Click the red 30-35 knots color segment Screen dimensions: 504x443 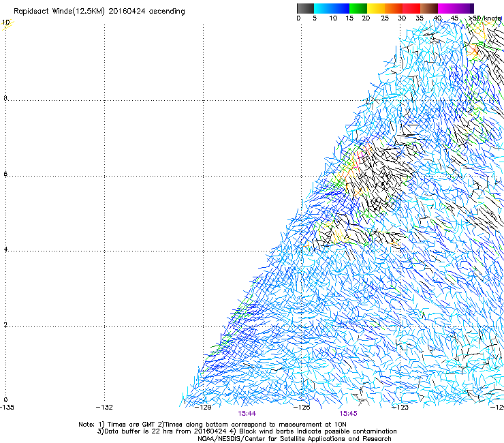411,8
